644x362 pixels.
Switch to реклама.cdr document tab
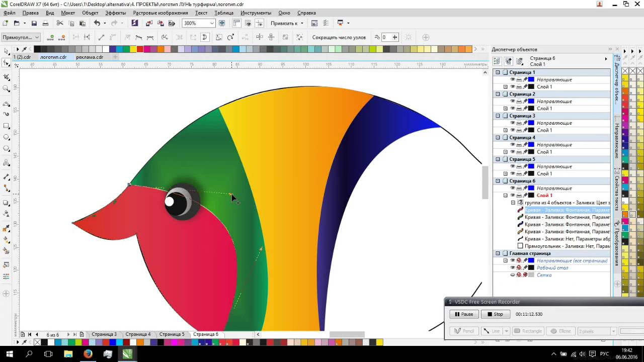(90, 57)
